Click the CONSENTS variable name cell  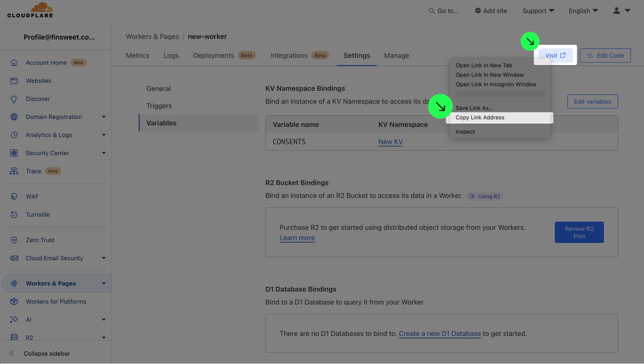tap(289, 142)
